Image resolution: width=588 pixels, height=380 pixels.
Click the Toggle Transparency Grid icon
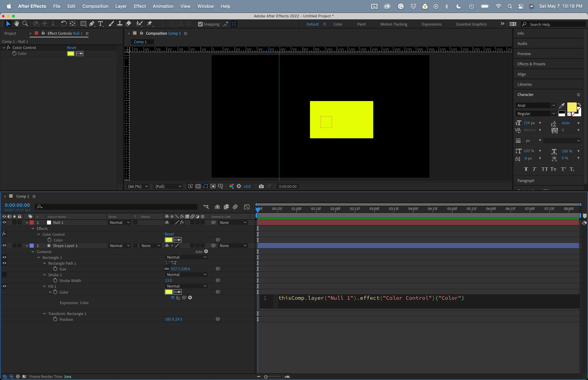click(198, 186)
